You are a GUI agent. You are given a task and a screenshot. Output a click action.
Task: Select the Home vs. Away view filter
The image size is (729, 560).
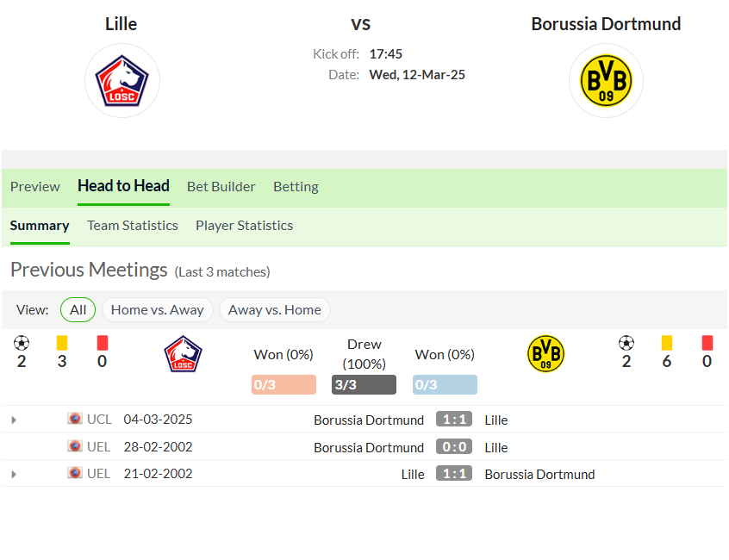[157, 310]
